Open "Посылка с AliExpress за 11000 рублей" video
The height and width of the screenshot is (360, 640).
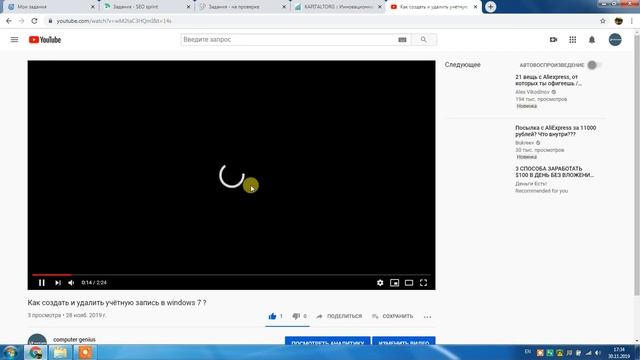tap(556, 131)
